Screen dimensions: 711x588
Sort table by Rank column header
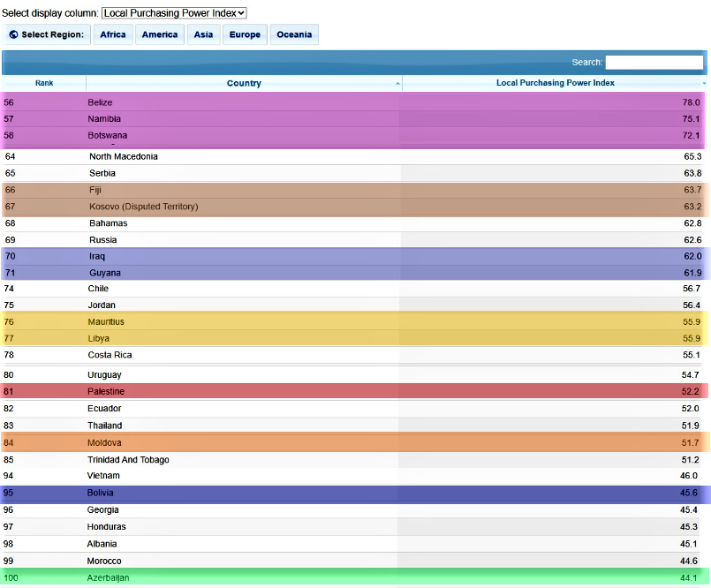44,83
